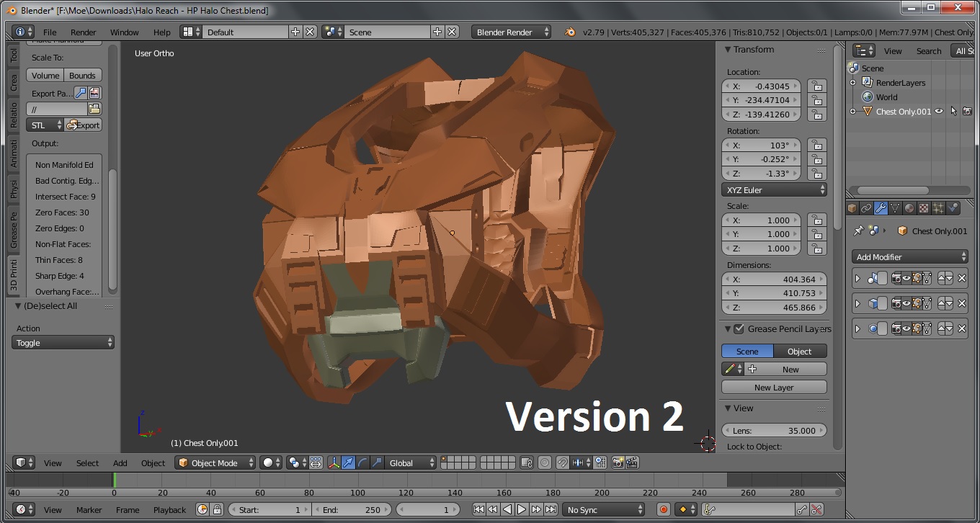Open the Add Modifier dropdown
The width and height of the screenshot is (980, 523).
point(909,256)
